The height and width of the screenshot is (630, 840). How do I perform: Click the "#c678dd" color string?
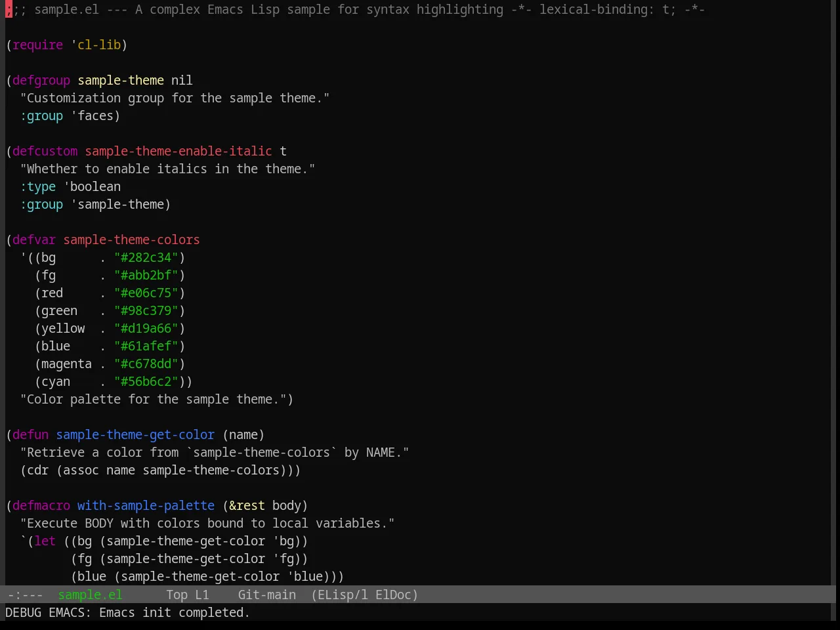(146, 364)
